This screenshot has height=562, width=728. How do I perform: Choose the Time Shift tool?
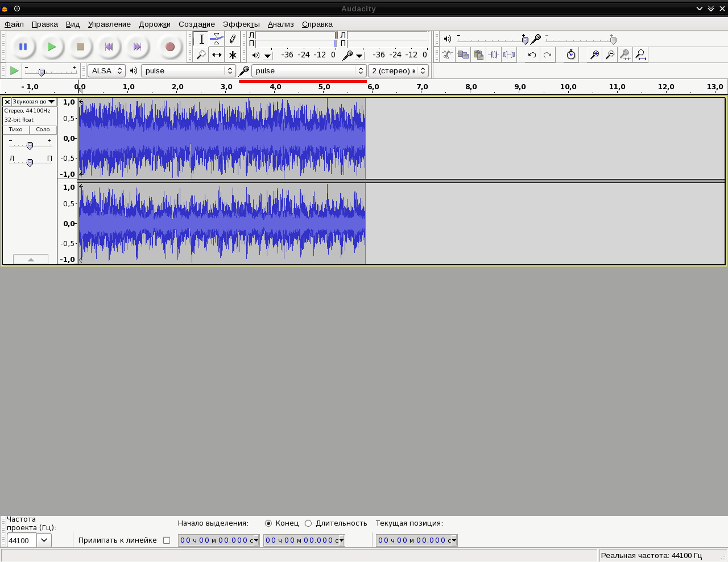pos(217,55)
